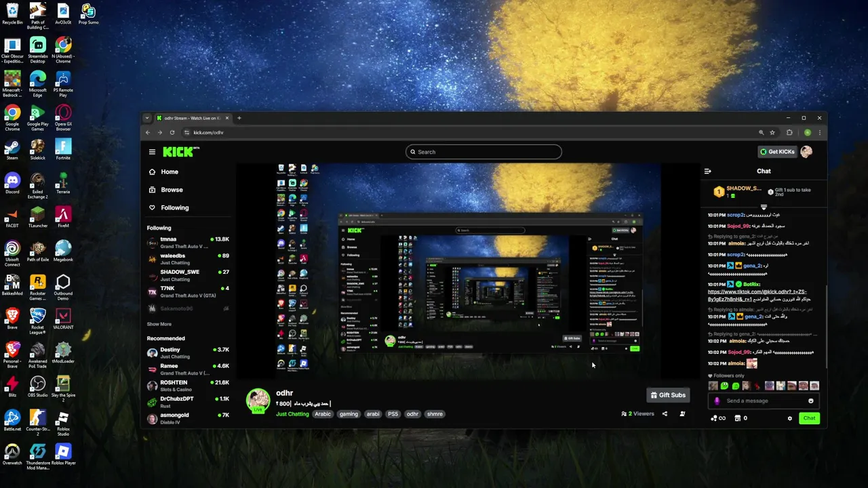868x488 pixels.
Task: Open the Chrome tab search dropdown
Action: click(x=146, y=118)
